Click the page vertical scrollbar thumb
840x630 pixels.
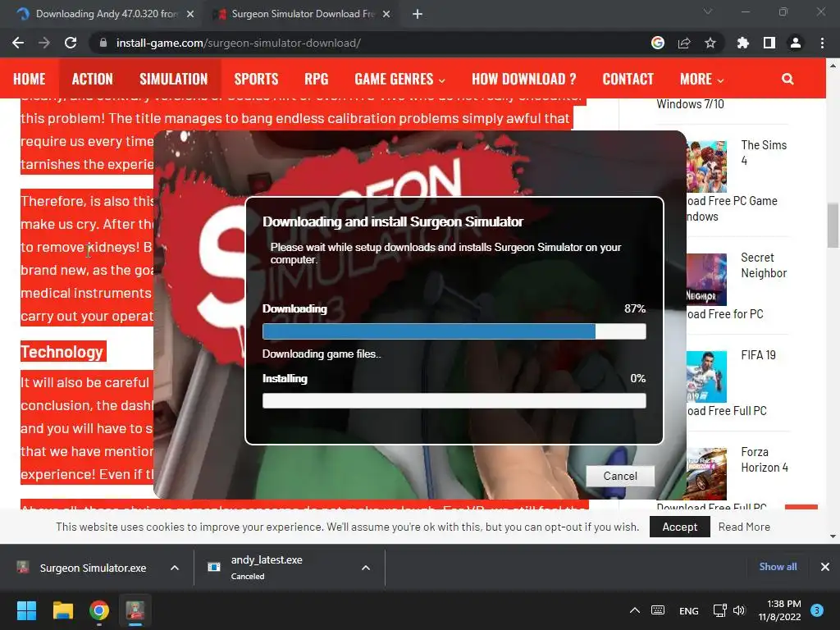[833, 223]
